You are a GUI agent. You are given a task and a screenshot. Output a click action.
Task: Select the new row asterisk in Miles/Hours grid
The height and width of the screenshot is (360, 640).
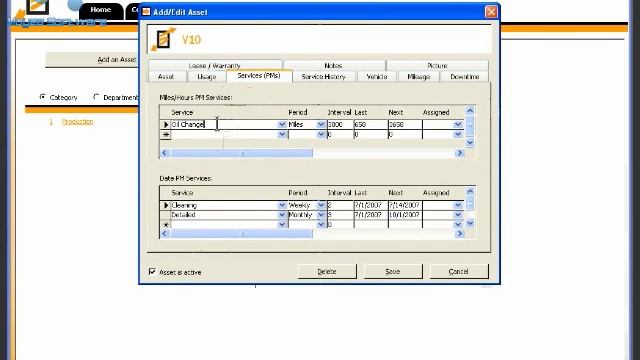click(166, 134)
